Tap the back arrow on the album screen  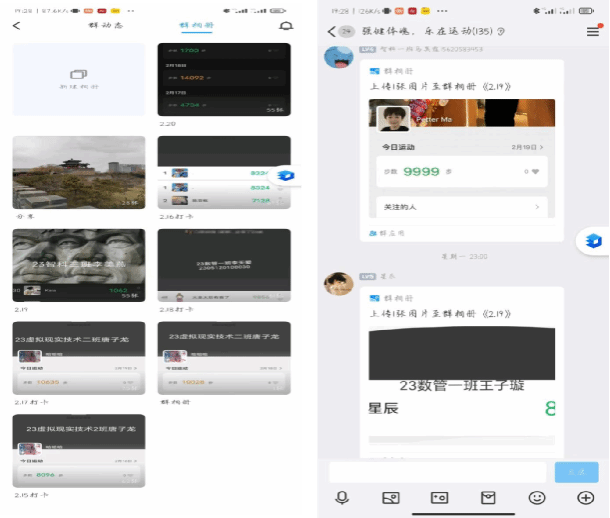coord(16,26)
